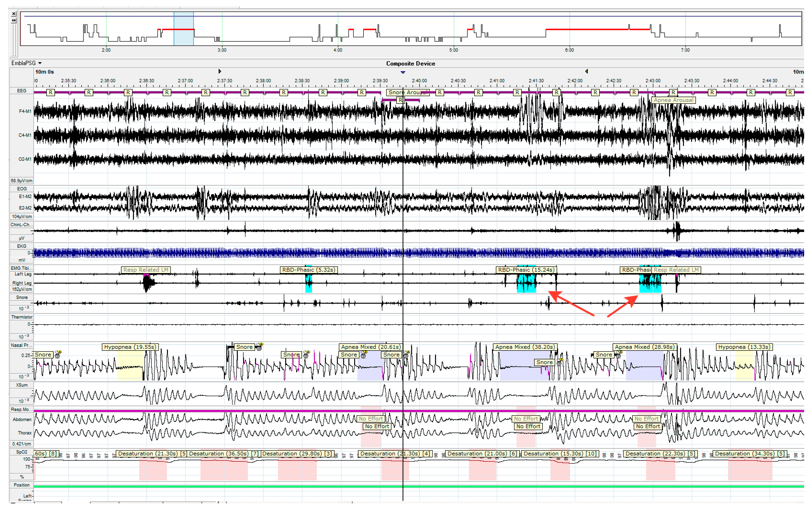Image resolution: width=812 pixels, height=509 pixels.
Task: Click the blue down-arrow cursor marker on the time ruler
Action: [403, 72]
